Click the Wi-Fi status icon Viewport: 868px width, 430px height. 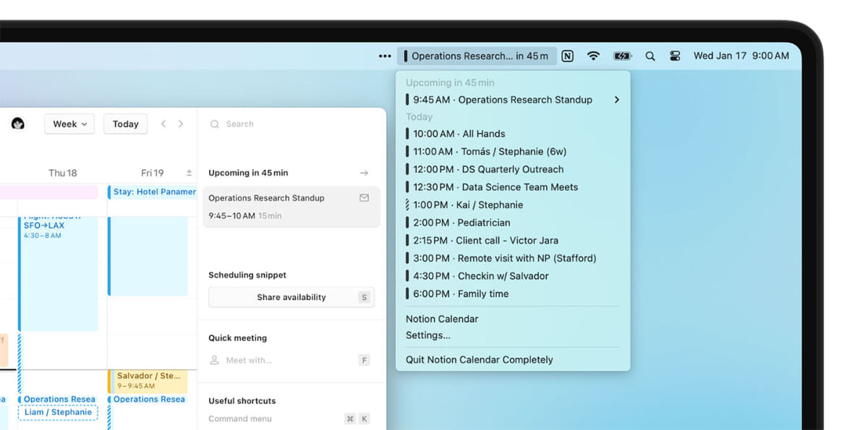593,56
